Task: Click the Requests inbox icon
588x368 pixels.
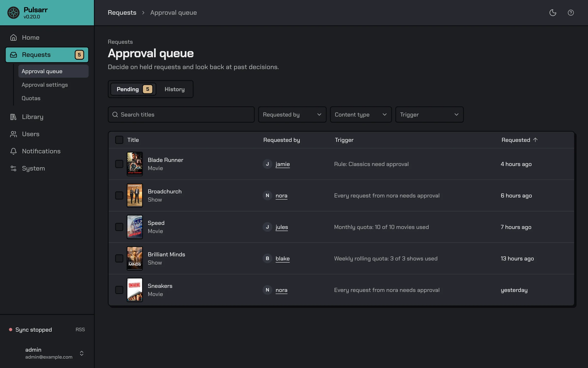Action: 13,55
